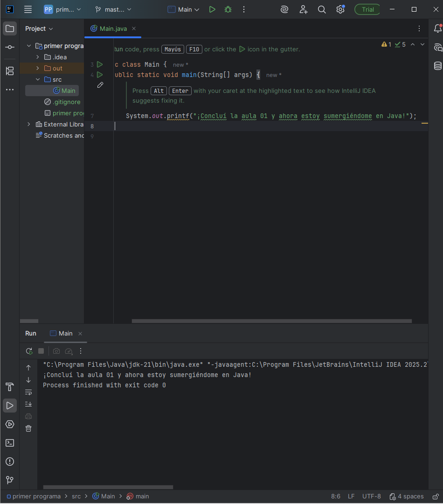Toggle the Run tool window button

(x=10, y=406)
